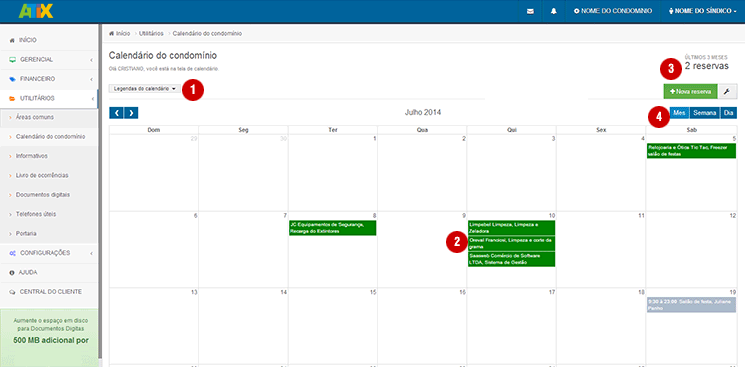Viewport: 745px width, 367px height.
Task: Click the Ajuda info icon
Action: point(12,273)
